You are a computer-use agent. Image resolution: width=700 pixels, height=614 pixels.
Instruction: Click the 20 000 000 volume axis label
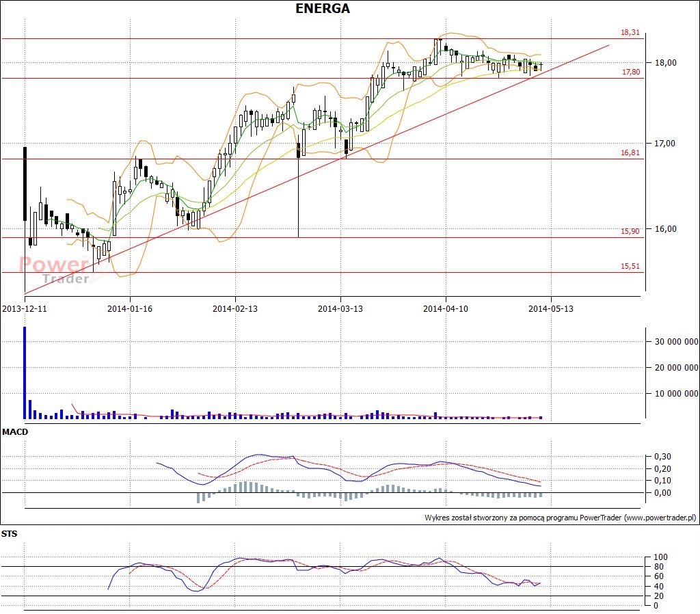pyautogui.click(x=676, y=367)
